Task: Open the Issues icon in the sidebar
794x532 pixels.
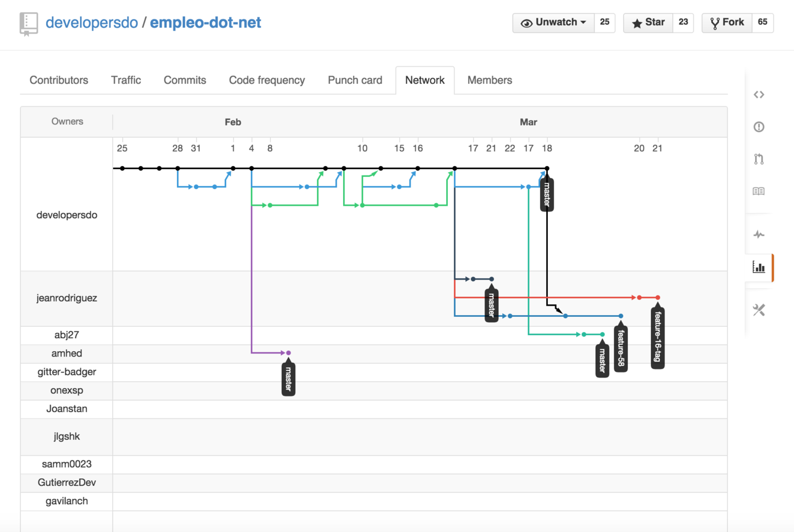Action: 759,126
